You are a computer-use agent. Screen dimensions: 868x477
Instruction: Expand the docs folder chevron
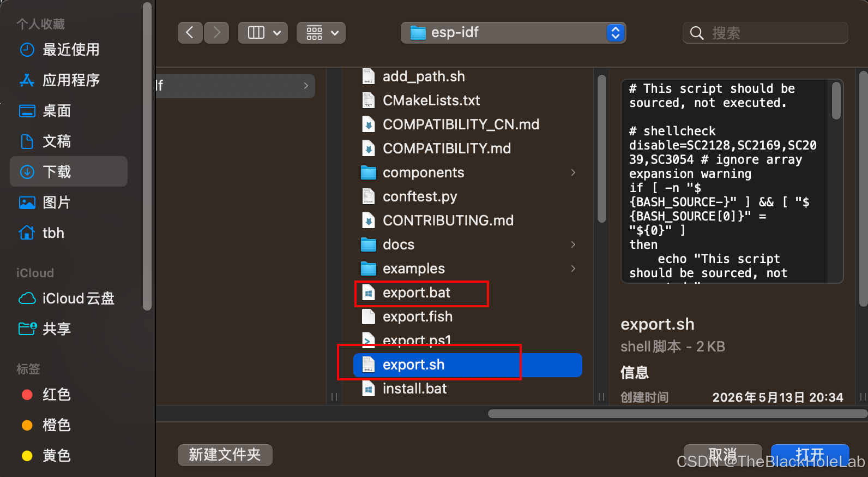coord(573,245)
